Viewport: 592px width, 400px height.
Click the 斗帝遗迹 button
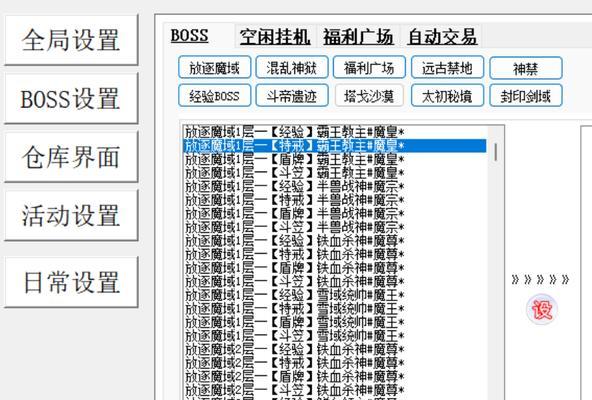pyautogui.click(x=292, y=96)
